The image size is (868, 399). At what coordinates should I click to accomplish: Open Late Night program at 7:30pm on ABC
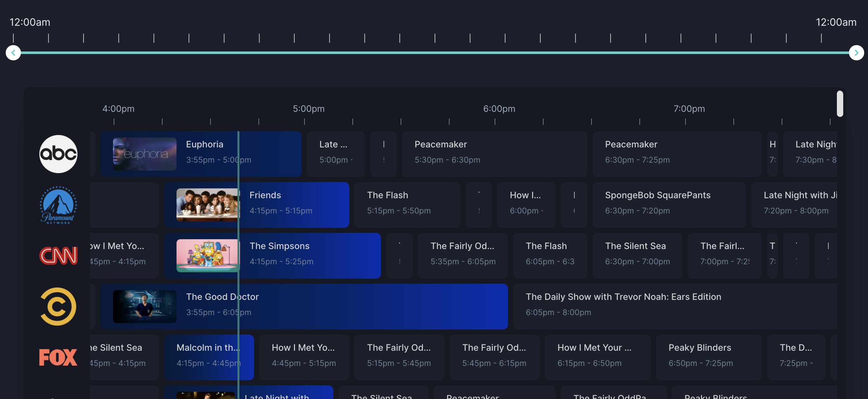pos(810,154)
